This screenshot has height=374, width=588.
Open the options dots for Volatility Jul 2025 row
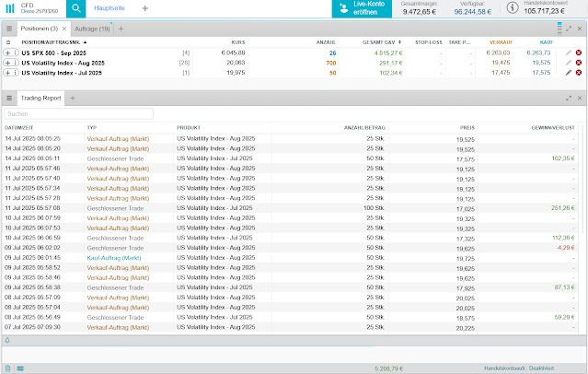click(x=16, y=73)
